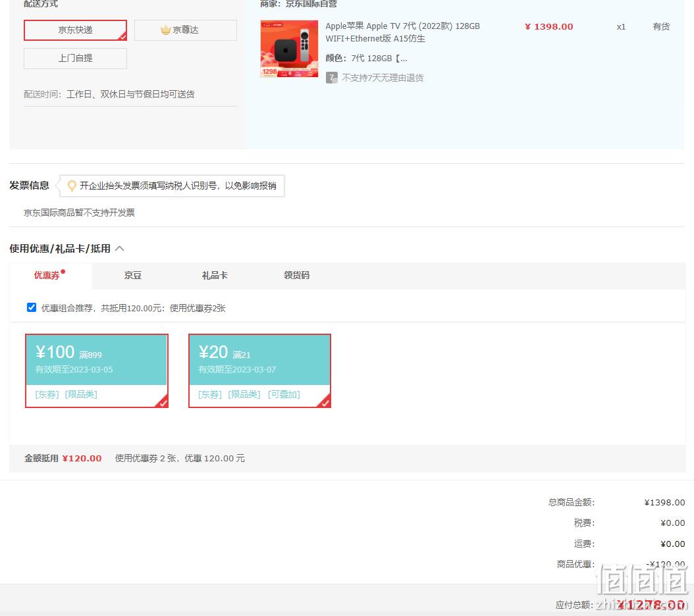694x616 pixels.
Task: Click 京东国际商品暂不支持开发票 notice
Action: click(x=79, y=213)
